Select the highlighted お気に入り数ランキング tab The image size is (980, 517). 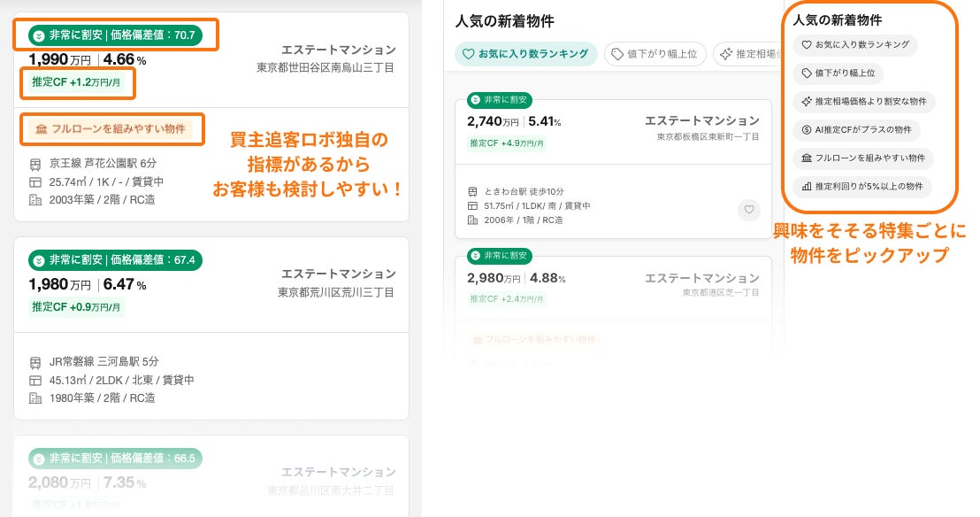click(x=525, y=54)
